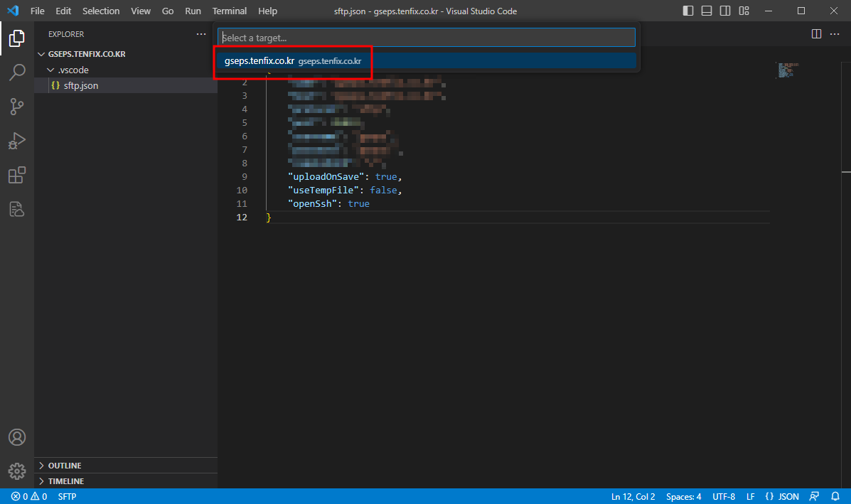The width and height of the screenshot is (851, 504).
Task: Click the Select a target input field
Action: tap(427, 38)
